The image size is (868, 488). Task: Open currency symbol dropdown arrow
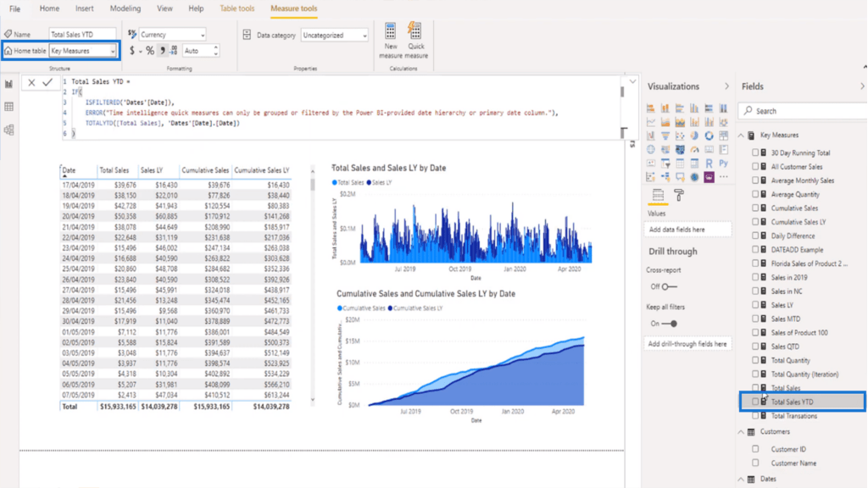140,51
